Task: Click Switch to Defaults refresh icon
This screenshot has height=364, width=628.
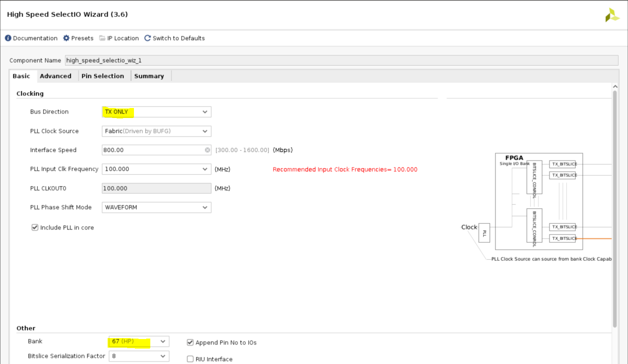Action: 148,38
